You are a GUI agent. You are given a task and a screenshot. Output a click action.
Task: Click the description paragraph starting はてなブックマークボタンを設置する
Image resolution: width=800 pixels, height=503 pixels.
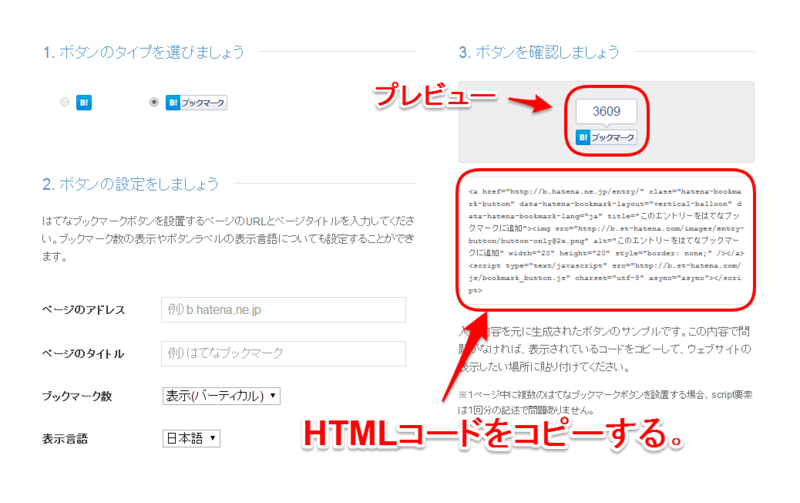coord(228,238)
